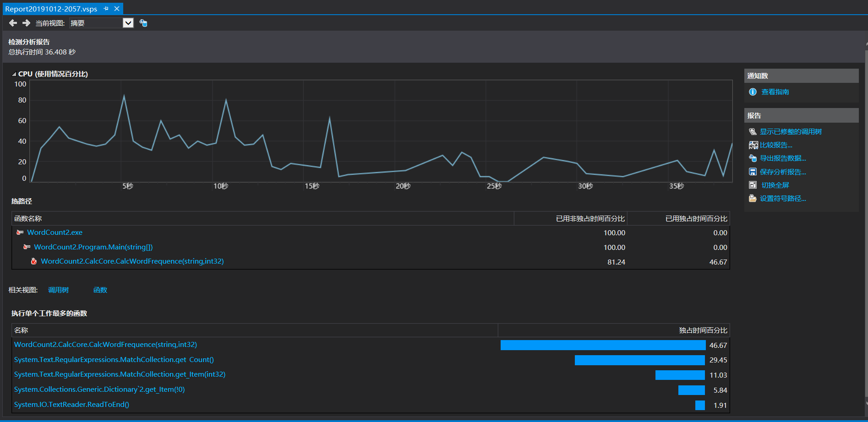Click the export data icon in toolbar
Image resolution: width=868 pixels, height=422 pixels.
click(x=143, y=23)
